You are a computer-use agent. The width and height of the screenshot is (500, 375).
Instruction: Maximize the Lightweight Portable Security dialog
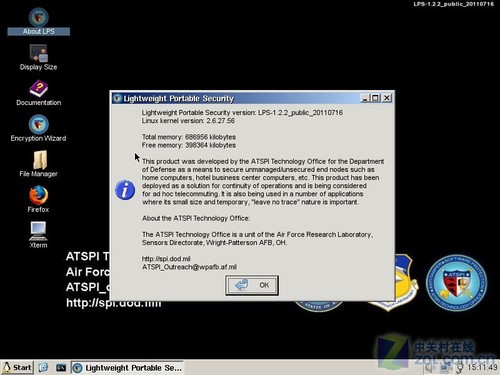pos(375,98)
